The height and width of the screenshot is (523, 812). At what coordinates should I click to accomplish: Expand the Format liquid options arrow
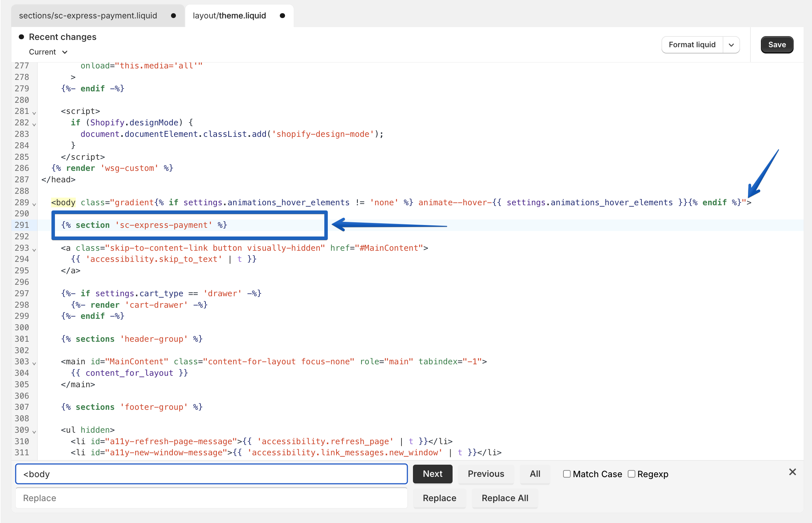[731, 45]
